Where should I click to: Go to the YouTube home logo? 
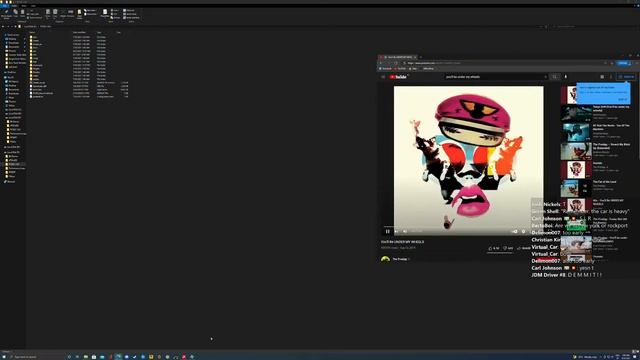pyautogui.click(x=398, y=77)
